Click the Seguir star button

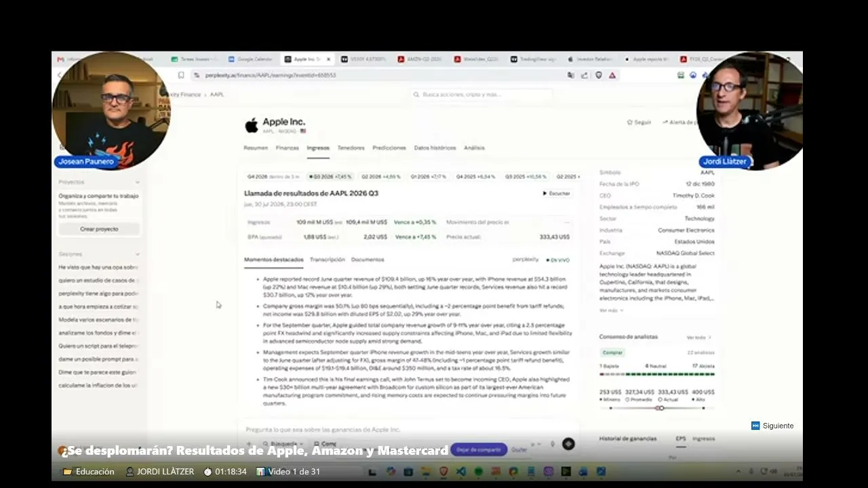click(x=639, y=122)
